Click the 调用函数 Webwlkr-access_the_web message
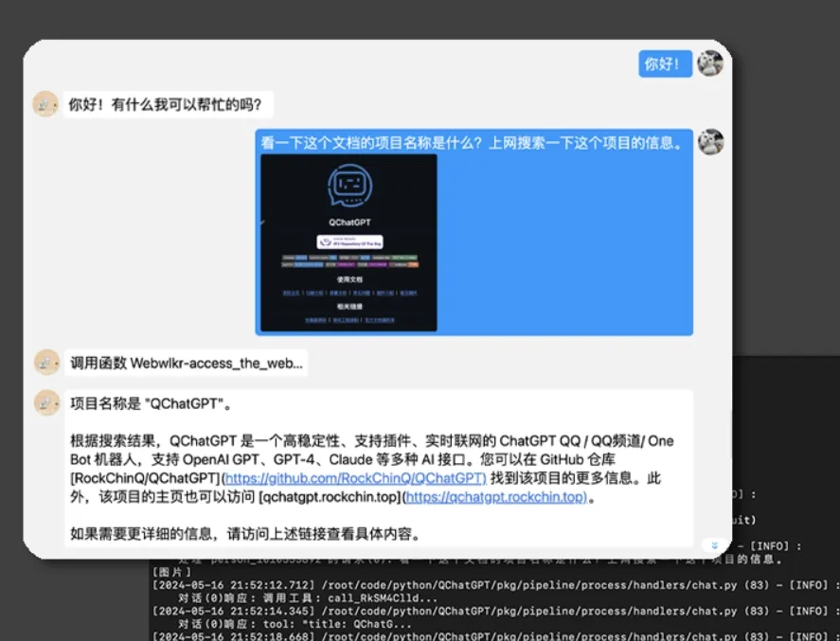Image resolution: width=840 pixels, height=641 pixels. coord(186,362)
